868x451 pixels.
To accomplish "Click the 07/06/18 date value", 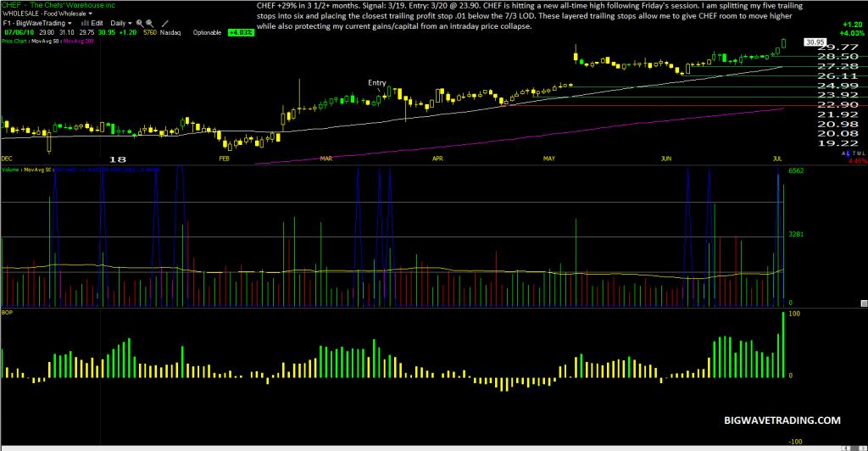I will coord(19,33).
